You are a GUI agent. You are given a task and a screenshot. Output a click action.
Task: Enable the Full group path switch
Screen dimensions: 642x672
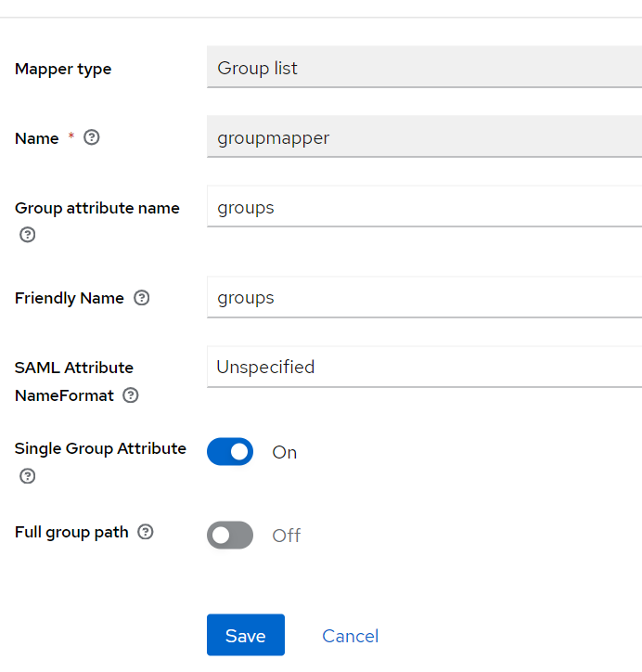(230, 535)
